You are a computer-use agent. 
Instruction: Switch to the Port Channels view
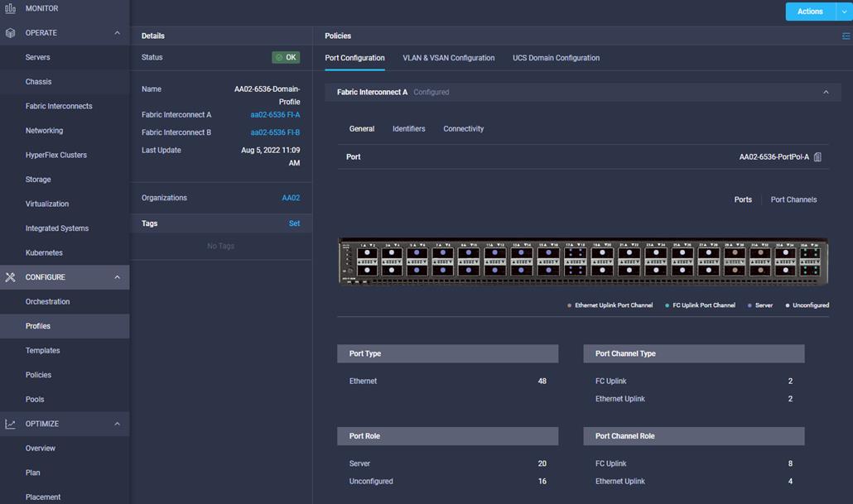click(793, 199)
